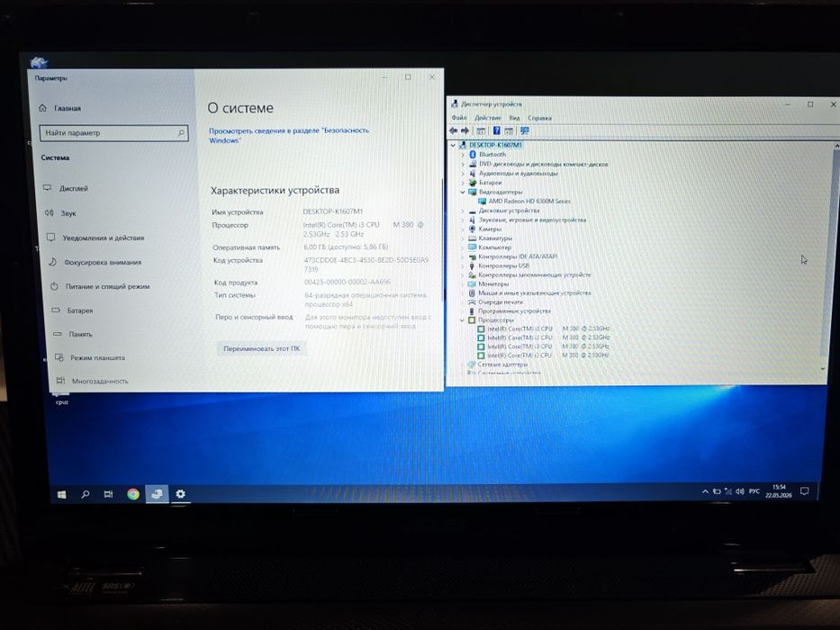Open Многозадачность settings page

[100, 382]
